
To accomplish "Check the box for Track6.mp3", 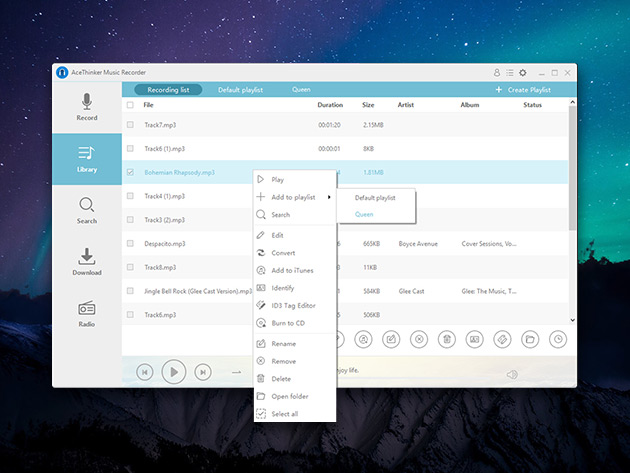I will click(130, 314).
